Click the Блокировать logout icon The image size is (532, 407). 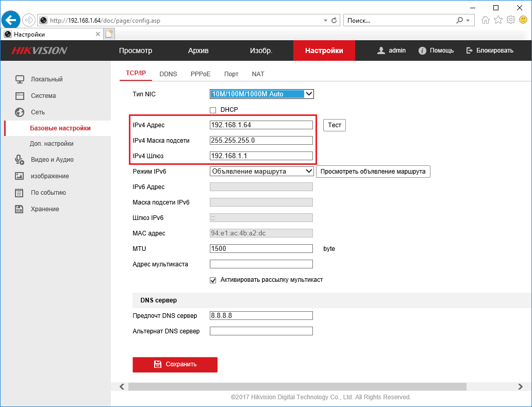469,50
